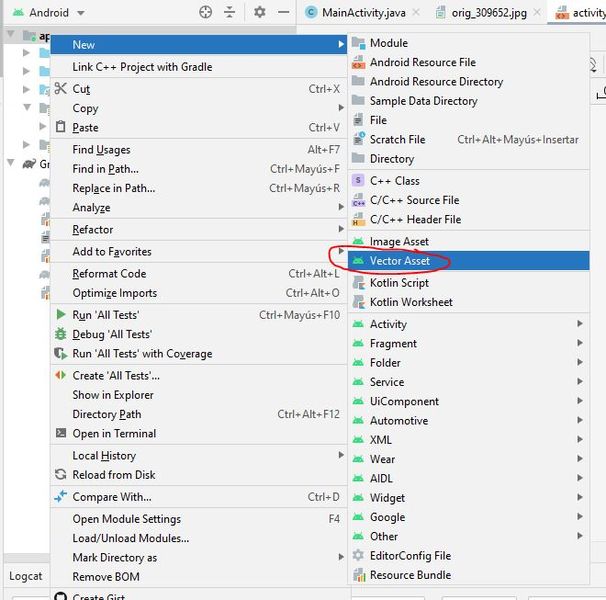Click the C++ Class icon
Viewport: 606px width, 600px height.
tap(358, 180)
